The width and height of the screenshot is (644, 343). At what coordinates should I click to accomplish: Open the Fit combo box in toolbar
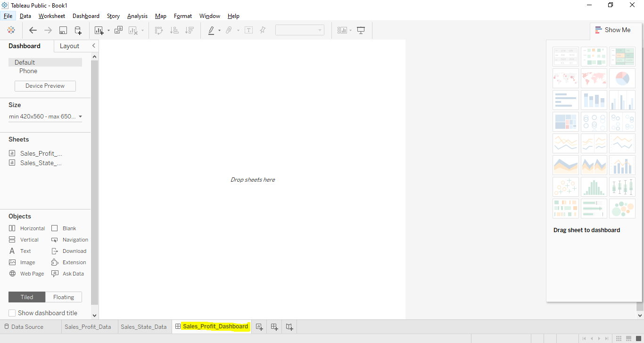point(300,30)
